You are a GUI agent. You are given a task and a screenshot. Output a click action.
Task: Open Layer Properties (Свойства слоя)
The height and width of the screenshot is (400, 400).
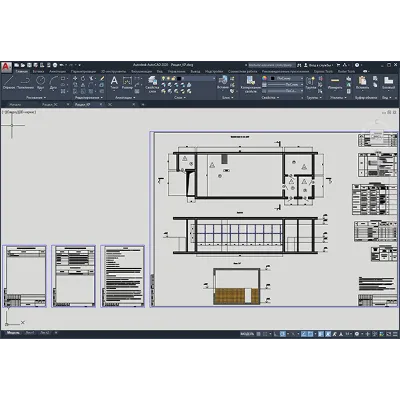[152, 84]
